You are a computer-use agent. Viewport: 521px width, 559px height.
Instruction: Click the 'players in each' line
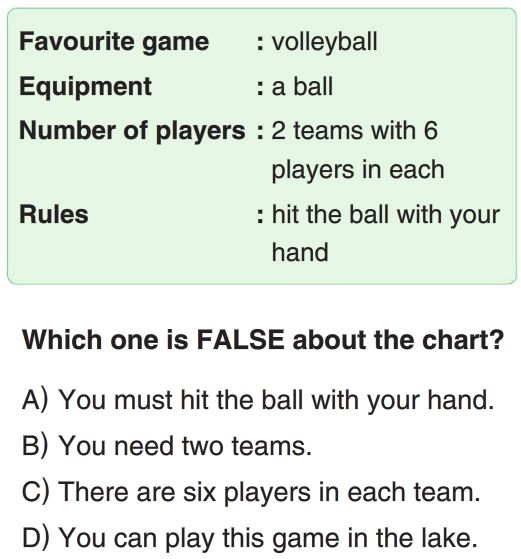click(358, 170)
